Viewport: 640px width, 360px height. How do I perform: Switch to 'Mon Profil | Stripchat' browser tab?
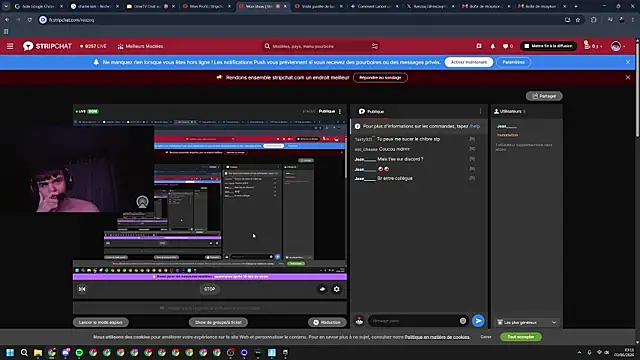coord(207,6)
